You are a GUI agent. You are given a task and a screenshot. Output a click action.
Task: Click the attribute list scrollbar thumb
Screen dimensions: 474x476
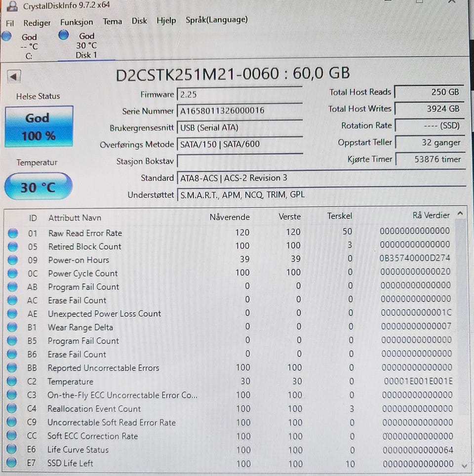click(x=461, y=317)
